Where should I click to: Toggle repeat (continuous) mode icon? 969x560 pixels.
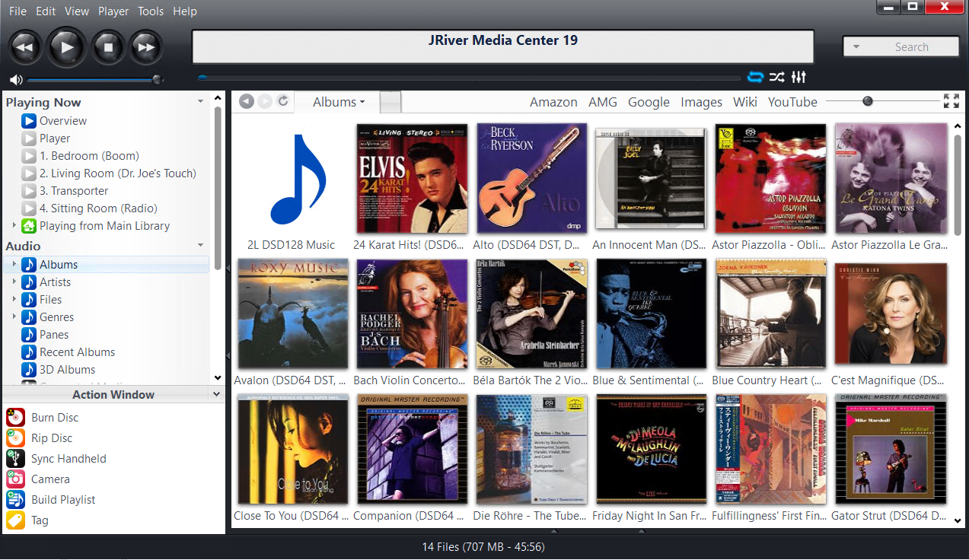point(755,77)
